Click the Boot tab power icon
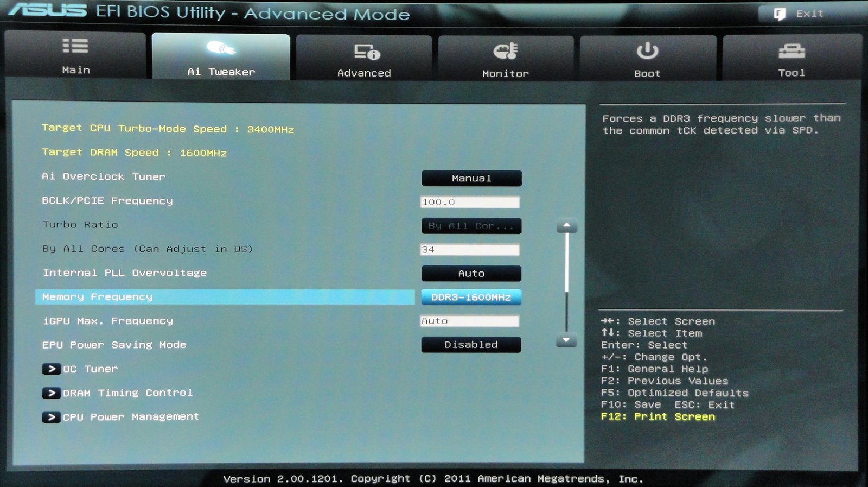Image resolution: width=868 pixels, height=487 pixels. 647,51
